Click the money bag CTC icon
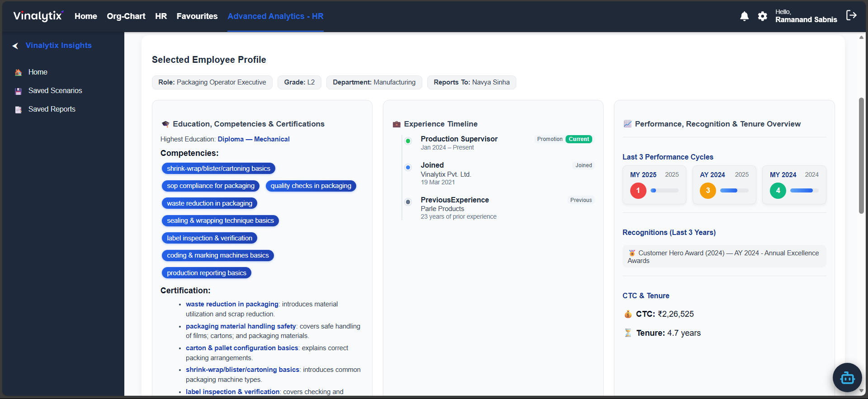868x399 pixels. click(628, 314)
